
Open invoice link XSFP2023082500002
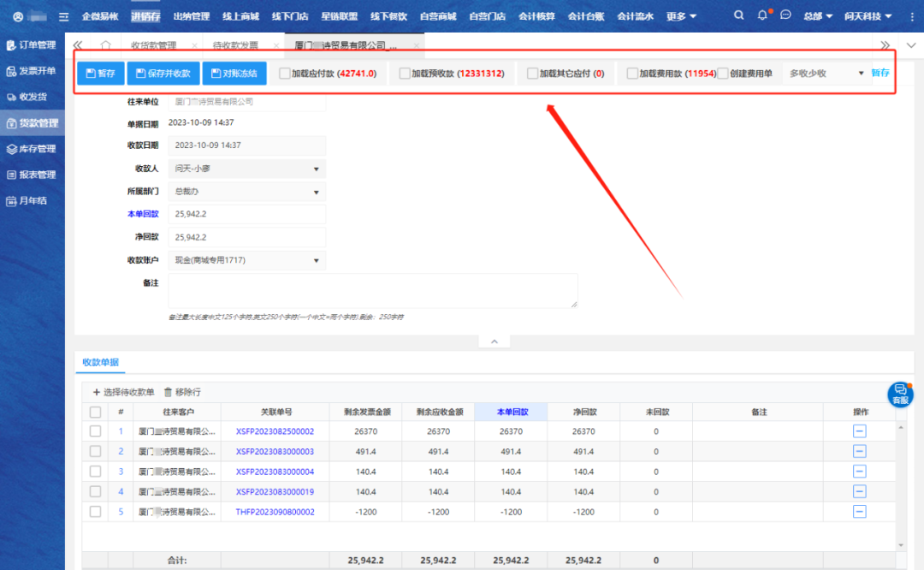tap(275, 431)
